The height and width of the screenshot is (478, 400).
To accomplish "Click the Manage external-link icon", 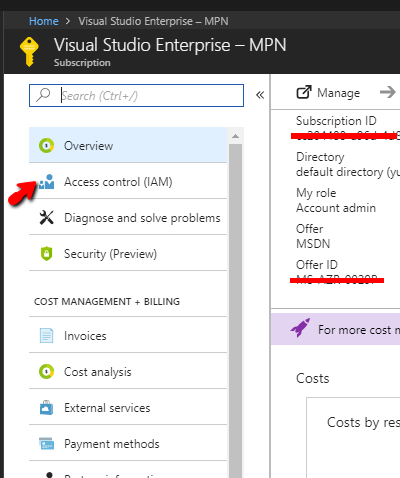I will pyautogui.click(x=304, y=92).
